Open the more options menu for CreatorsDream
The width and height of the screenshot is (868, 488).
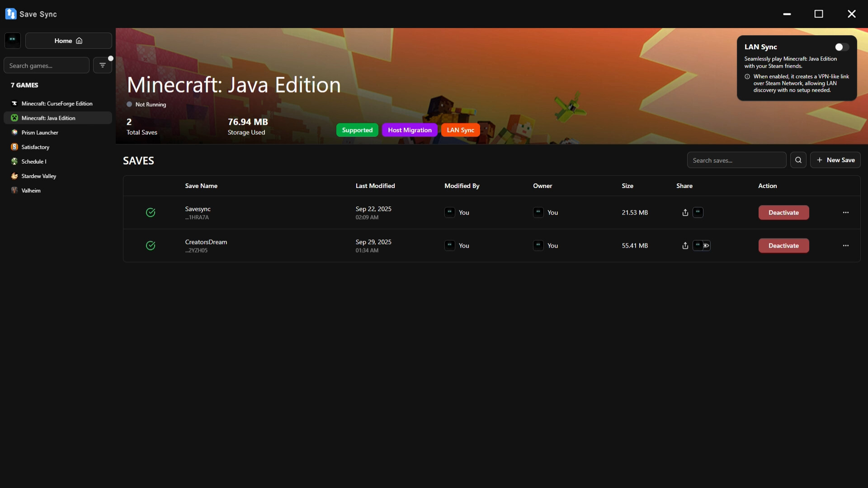click(845, 245)
